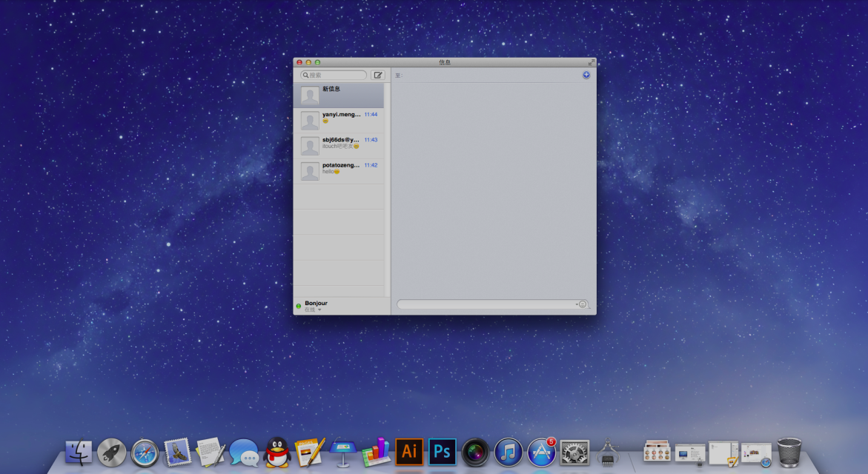
Task: Open the Messages app in the Dock
Action: tap(244, 453)
